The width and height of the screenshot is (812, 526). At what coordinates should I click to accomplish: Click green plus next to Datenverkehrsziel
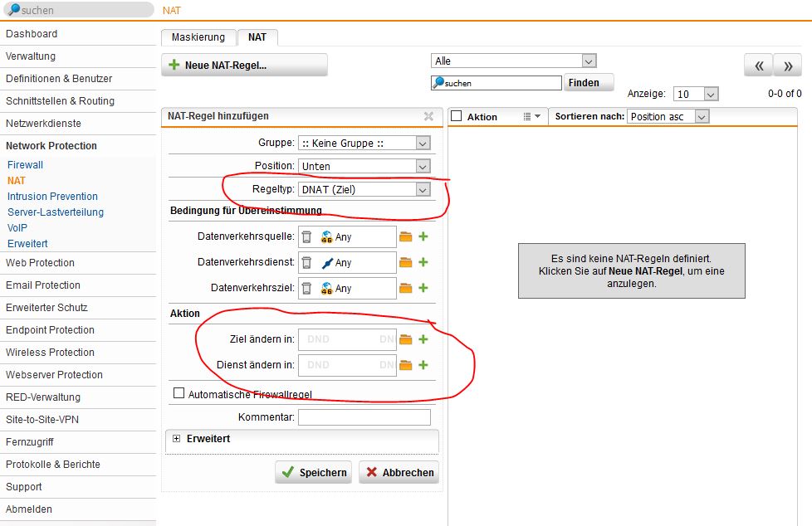pos(423,289)
